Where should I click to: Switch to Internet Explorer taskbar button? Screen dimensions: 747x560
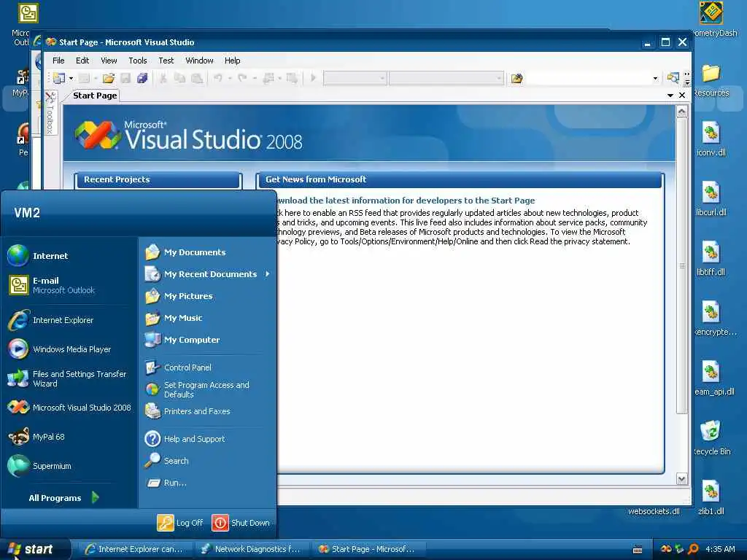click(x=135, y=549)
